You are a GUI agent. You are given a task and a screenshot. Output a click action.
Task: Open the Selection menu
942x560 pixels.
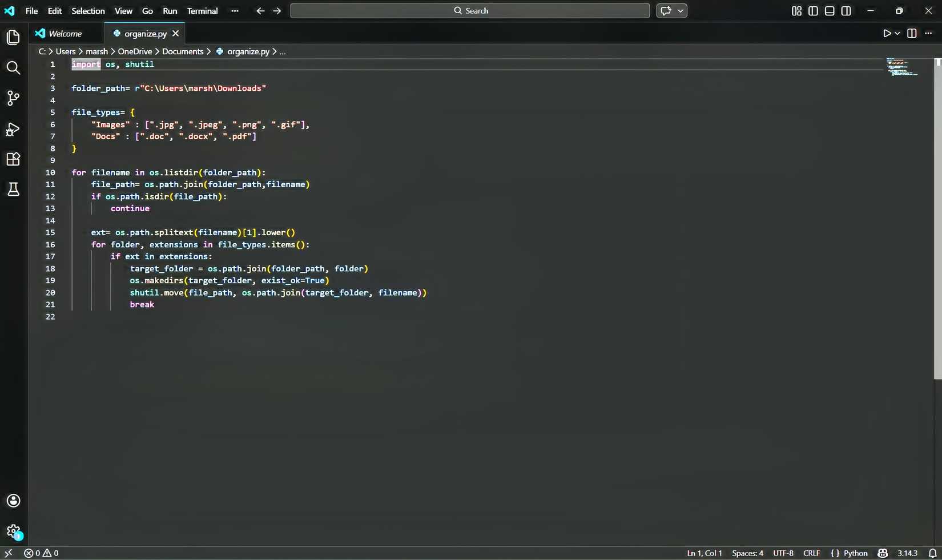click(x=88, y=11)
